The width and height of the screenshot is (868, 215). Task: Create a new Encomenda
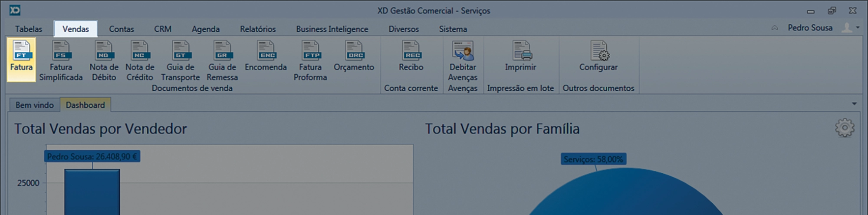(x=266, y=56)
